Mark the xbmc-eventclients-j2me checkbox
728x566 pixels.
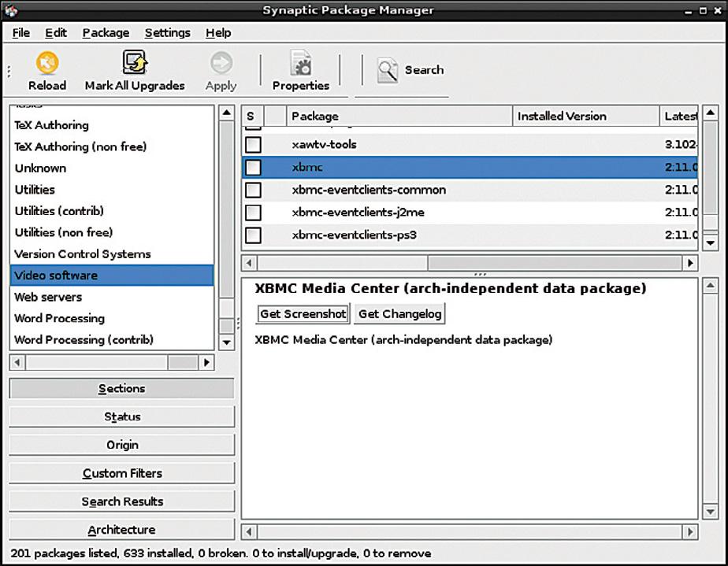click(253, 213)
